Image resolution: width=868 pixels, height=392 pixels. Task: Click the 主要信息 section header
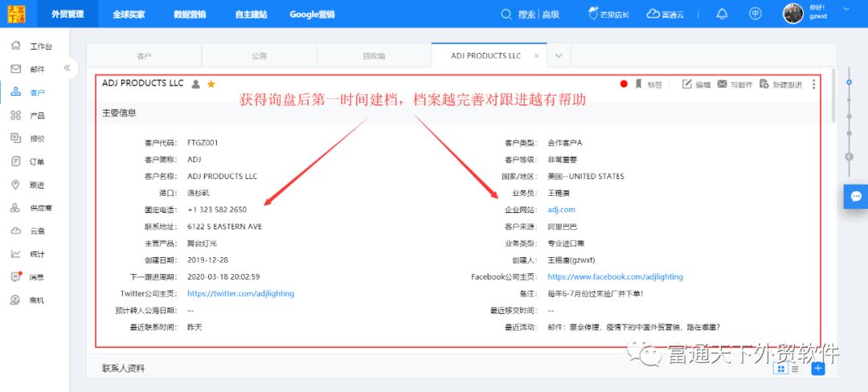pos(119,112)
